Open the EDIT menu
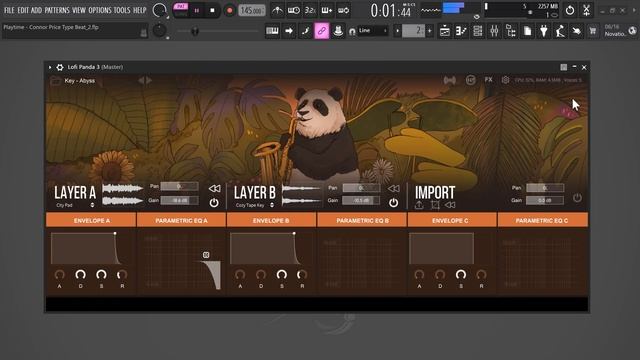 23,10
